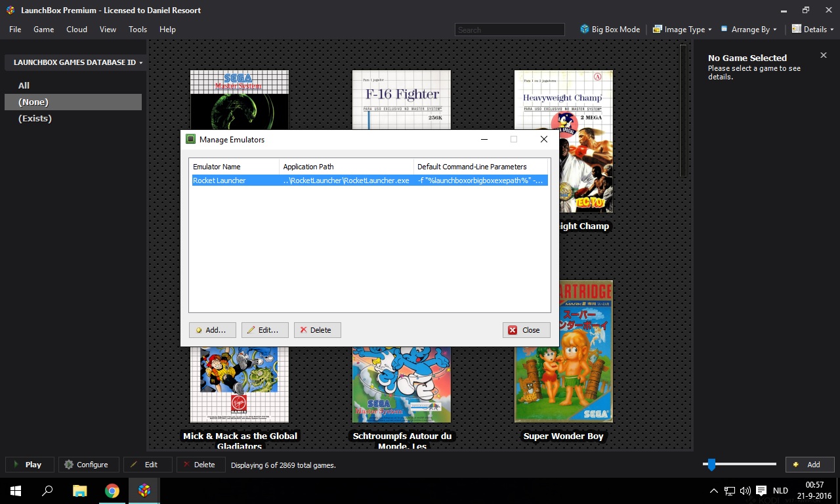
Task: Sort by Default Command-Line Parameters column
Action: coord(480,167)
